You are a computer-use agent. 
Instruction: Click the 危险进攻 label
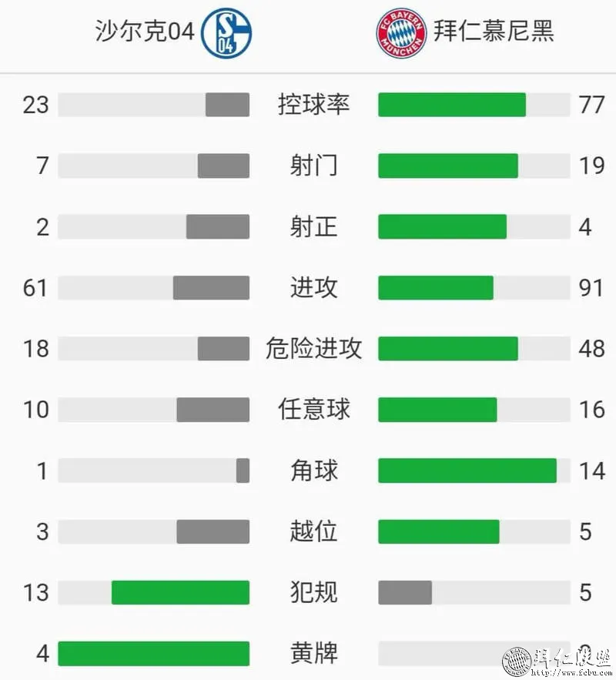click(314, 348)
